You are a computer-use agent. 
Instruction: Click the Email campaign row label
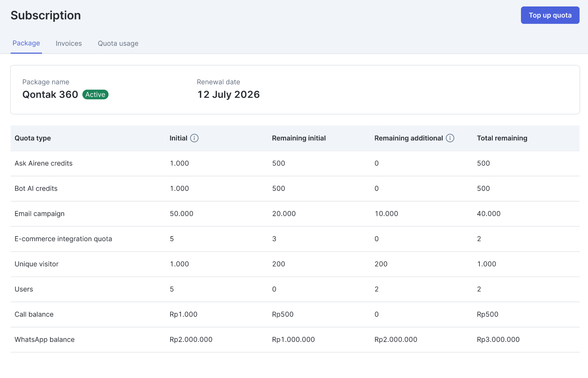tap(40, 214)
